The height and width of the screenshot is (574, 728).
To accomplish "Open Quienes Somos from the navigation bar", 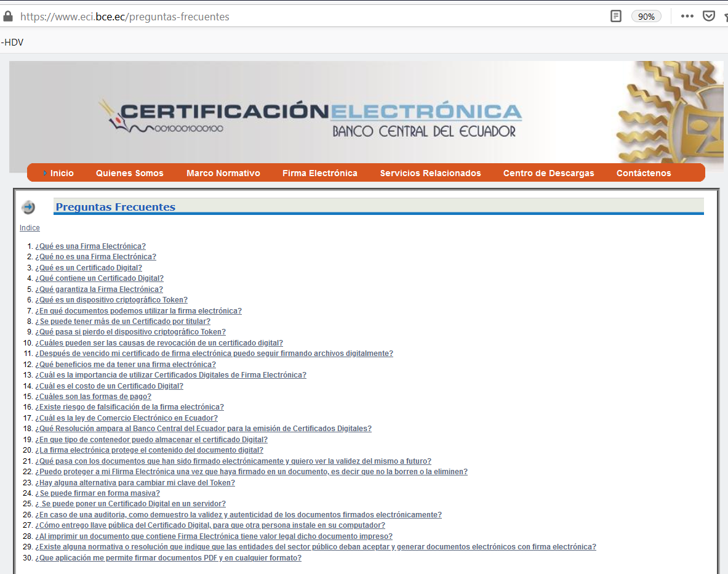I will click(129, 173).
